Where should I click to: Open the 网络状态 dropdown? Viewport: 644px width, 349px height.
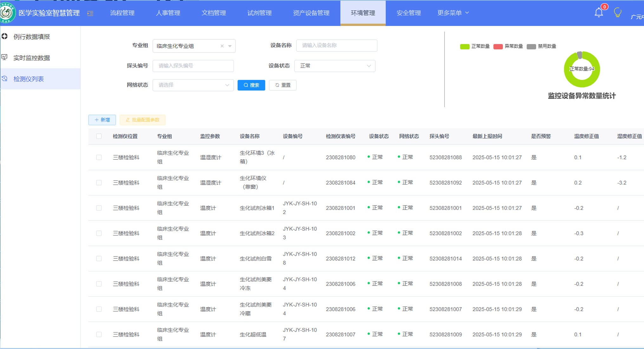pos(193,85)
